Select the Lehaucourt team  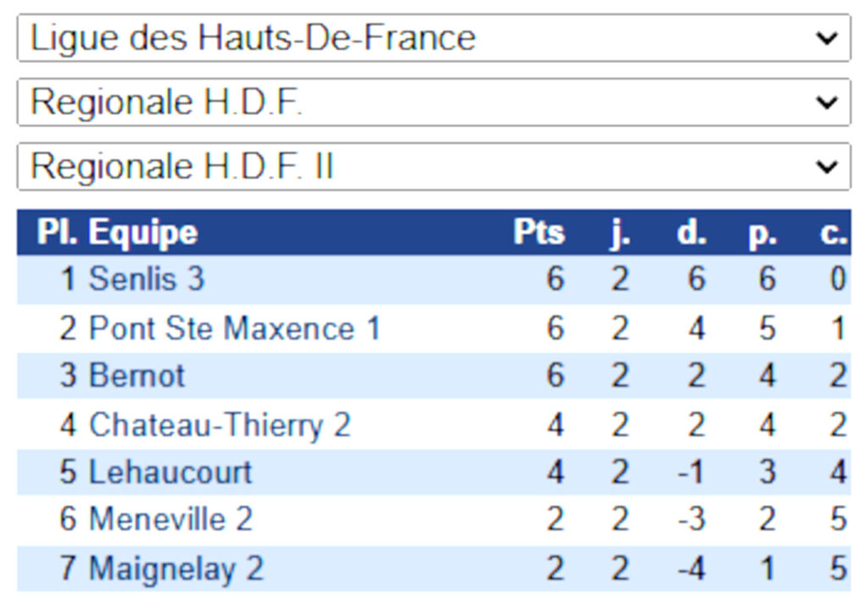click(x=170, y=472)
